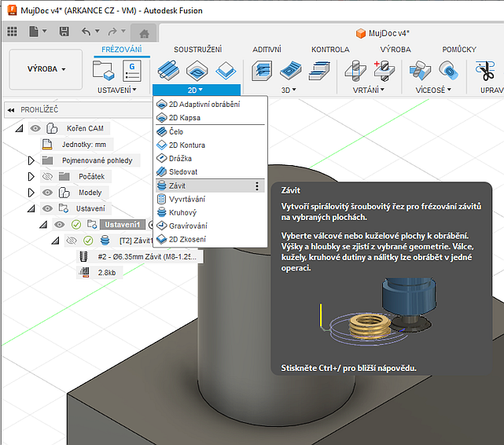The height and width of the screenshot is (445, 504).
Task: Open the Výroba workspace dropdown
Action: pos(46,69)
